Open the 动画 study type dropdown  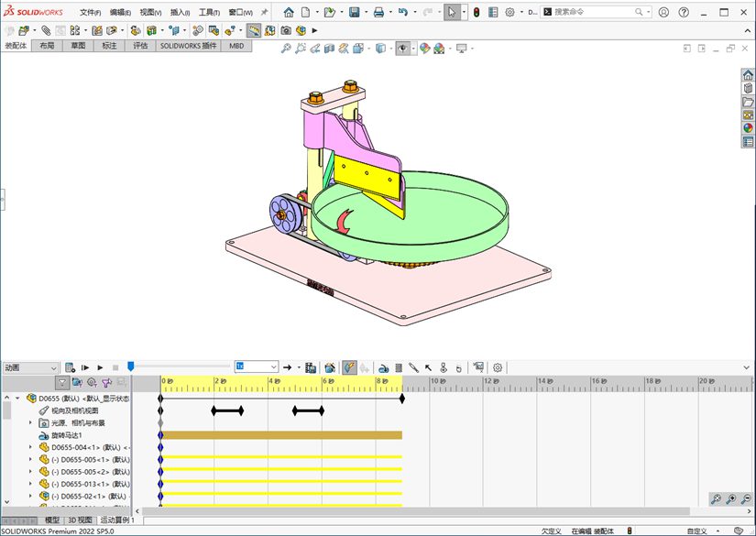(x=30, y=367)
